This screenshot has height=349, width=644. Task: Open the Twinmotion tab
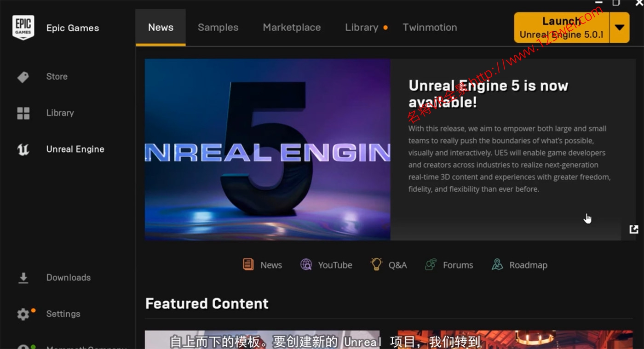pyautogui.click(x=430, y=28)
